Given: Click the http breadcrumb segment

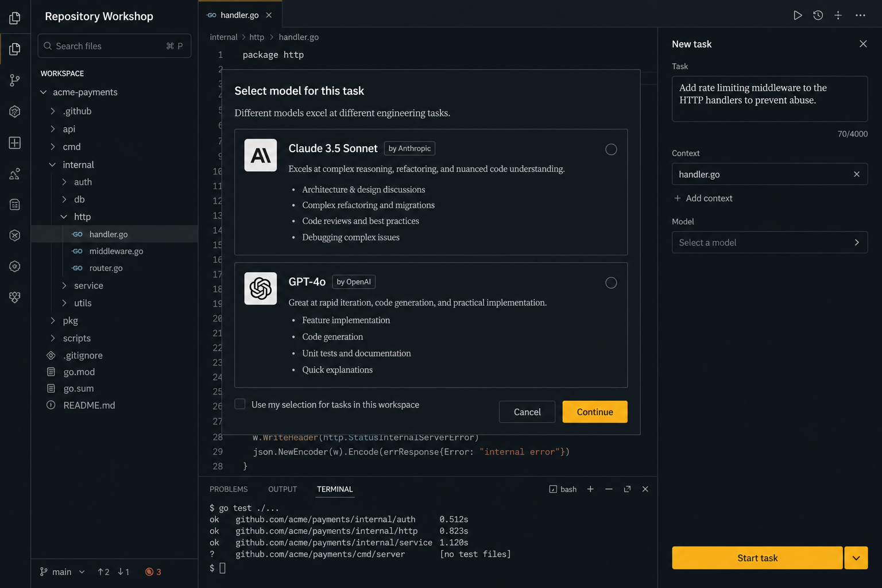Looking at the screenshot, I should coord(257,37).
